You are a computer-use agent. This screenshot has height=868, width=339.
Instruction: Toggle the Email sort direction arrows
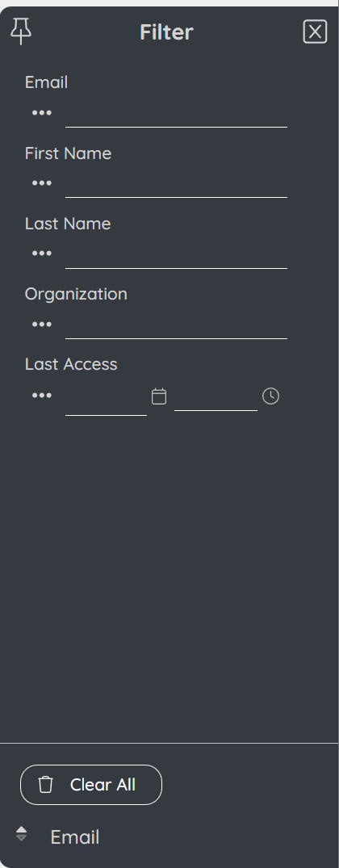(21, 833)
